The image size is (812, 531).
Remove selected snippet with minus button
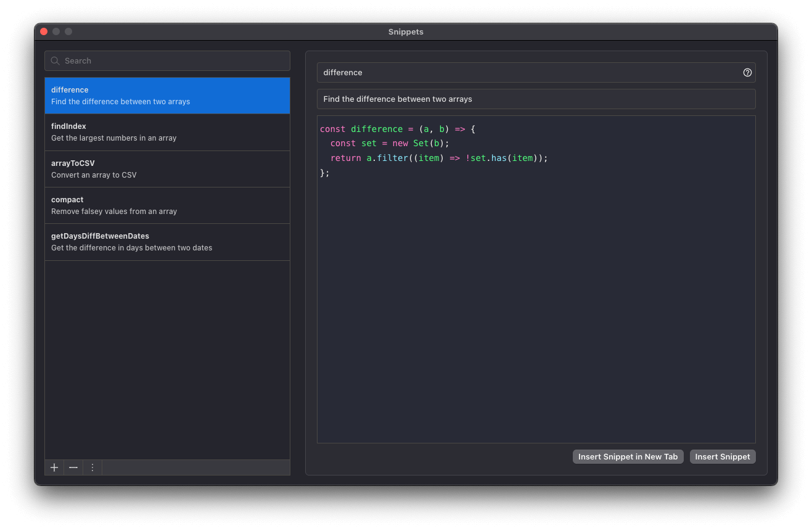click(x=73, y=467)
